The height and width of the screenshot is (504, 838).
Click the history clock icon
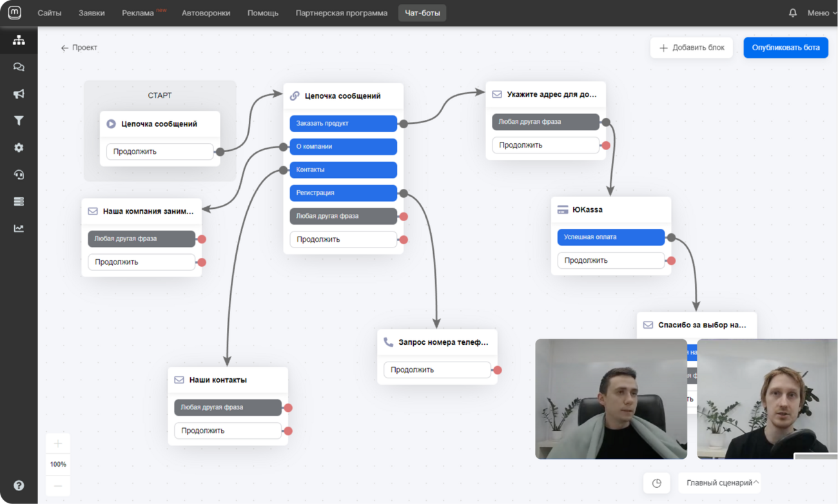(657, 483)
